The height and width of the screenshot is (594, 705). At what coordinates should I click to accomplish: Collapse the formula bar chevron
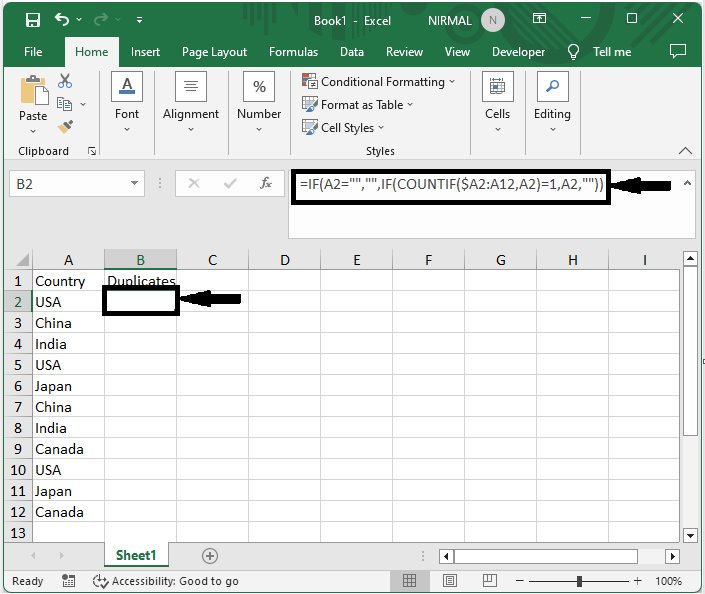[687, 183]
